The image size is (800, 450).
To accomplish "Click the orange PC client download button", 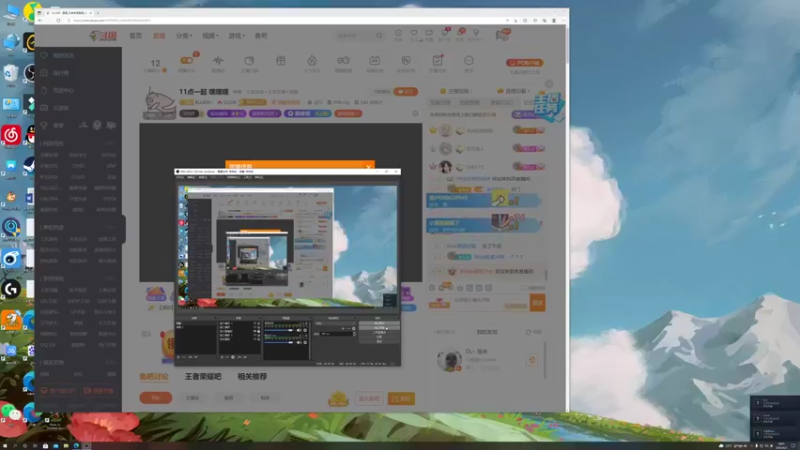I will click(x=524, y=63).
